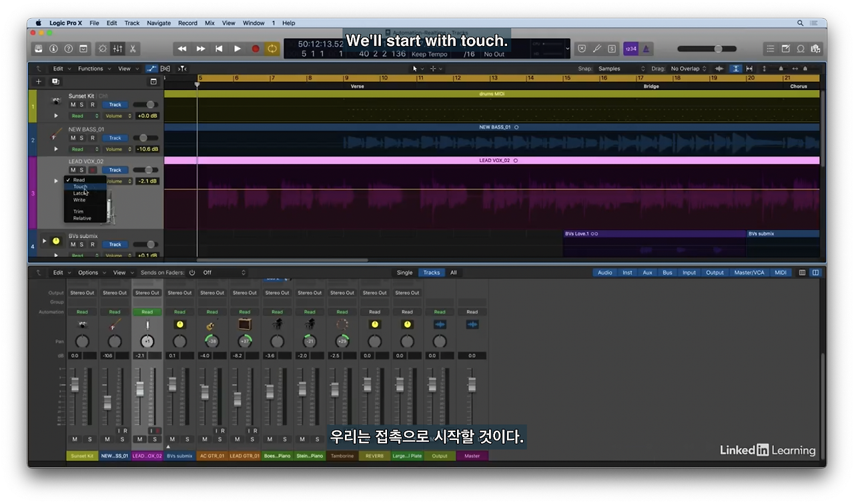Open the Inspector info button
The height and width of the screenshot is (504, 854).
(x=53, y=49)
